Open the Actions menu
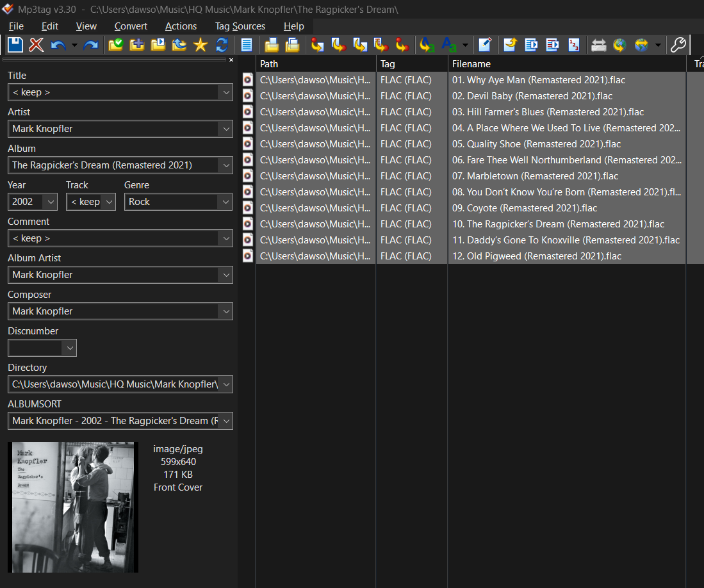 (181, 26)
